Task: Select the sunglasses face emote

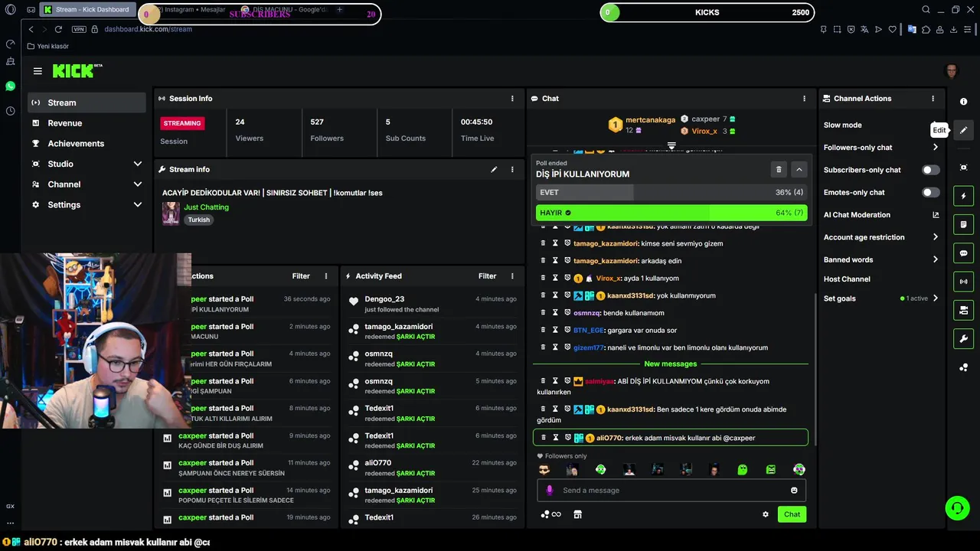Action: click(544, 470)
